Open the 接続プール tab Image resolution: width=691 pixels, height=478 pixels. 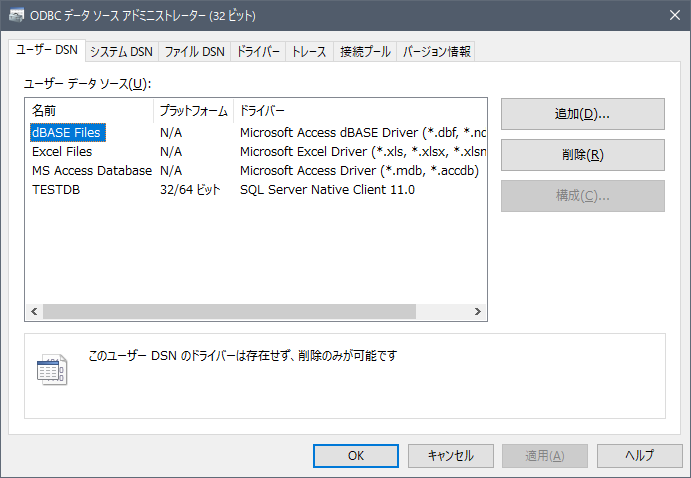364,52
